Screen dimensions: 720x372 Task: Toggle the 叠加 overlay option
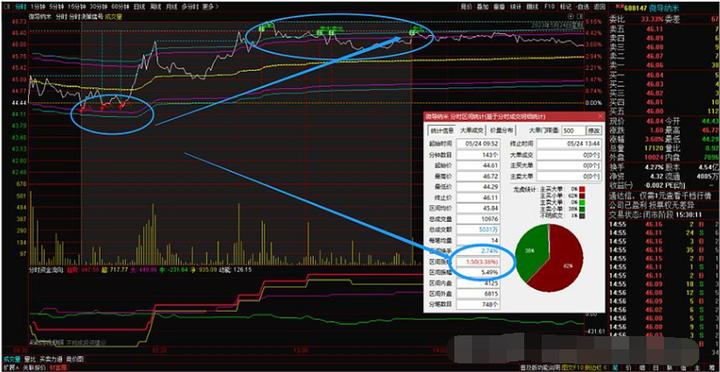click(483, 7)
